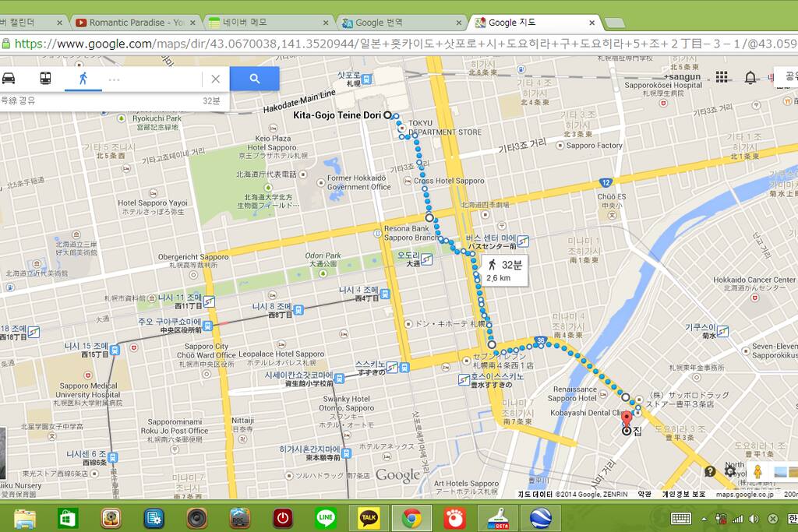Select public transit directions icon

45,79
